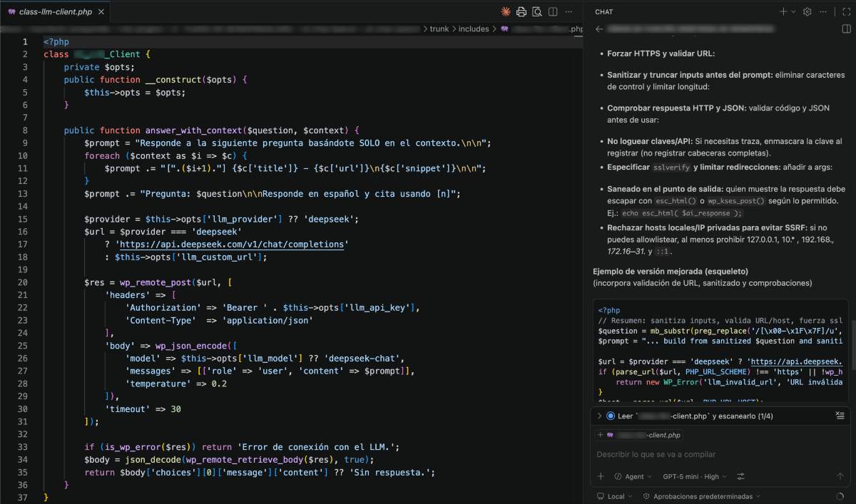Click the magnifier preview icon in editor toolbar
The image size is (856, 504).
tap(536, 11)
